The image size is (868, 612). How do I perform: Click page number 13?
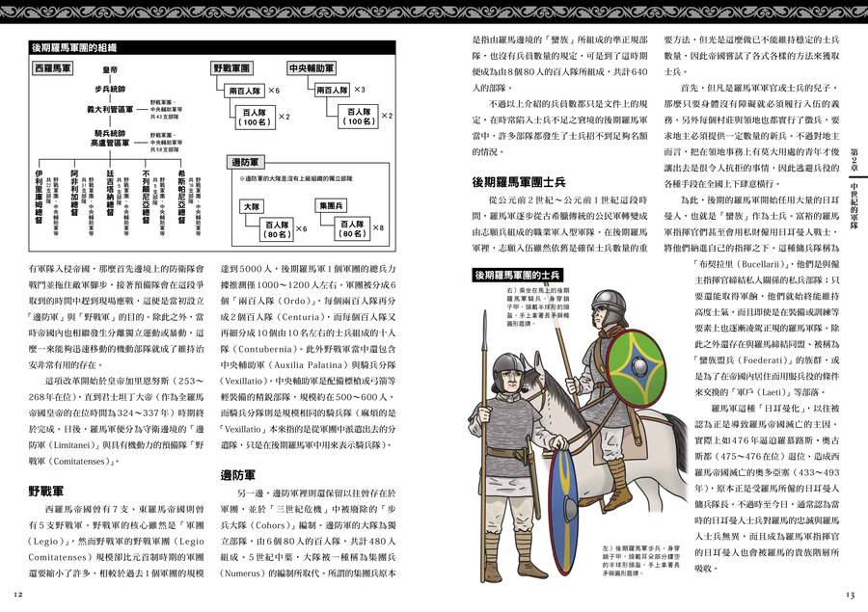851,595
